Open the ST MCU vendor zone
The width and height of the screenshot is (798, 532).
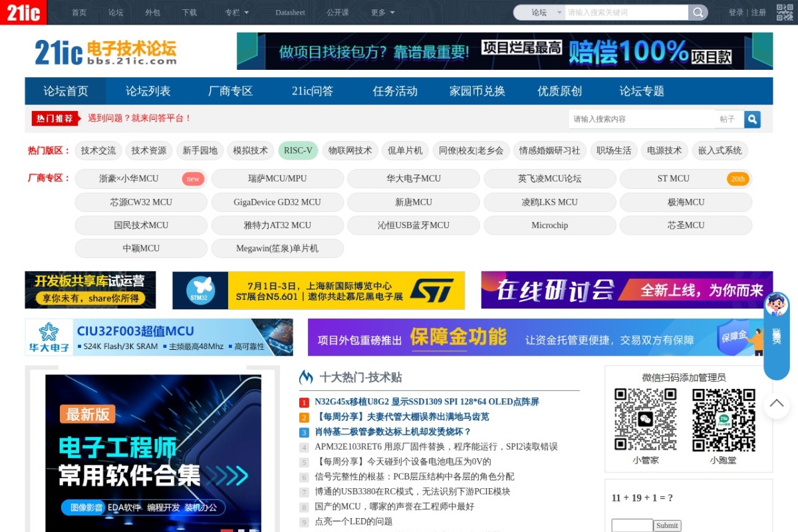pyautogui.click(x=686, y=179)
